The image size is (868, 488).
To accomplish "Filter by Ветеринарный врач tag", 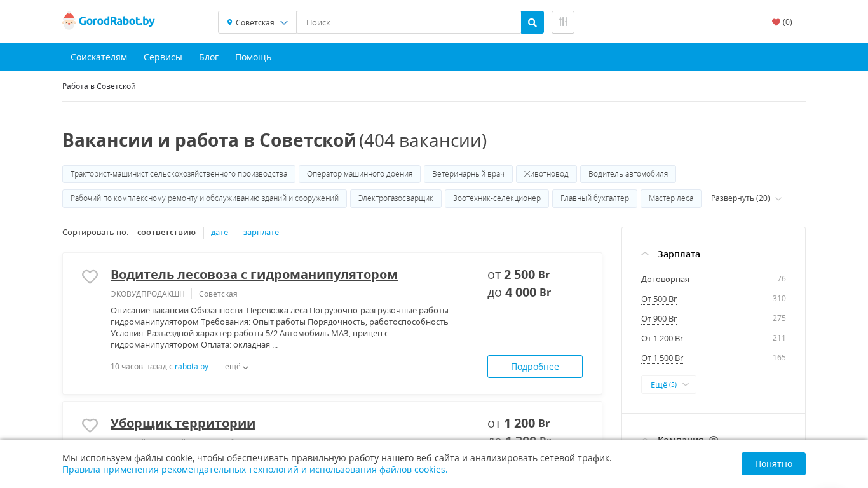I will pos(468,174).
